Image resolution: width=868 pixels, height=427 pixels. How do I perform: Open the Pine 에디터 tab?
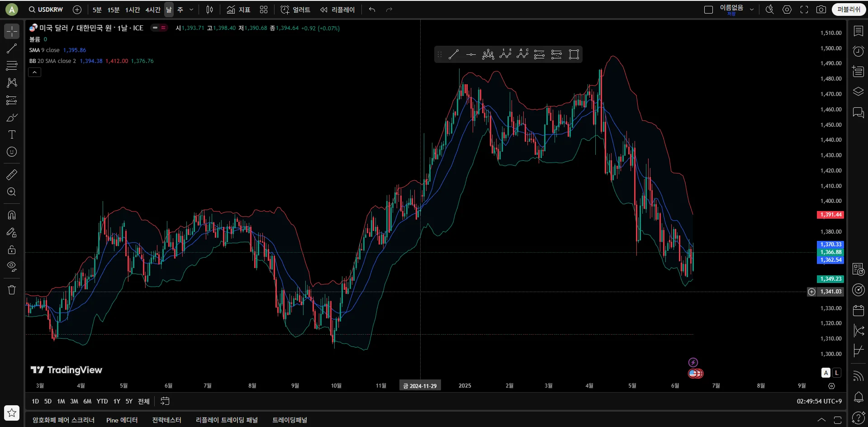122,420
